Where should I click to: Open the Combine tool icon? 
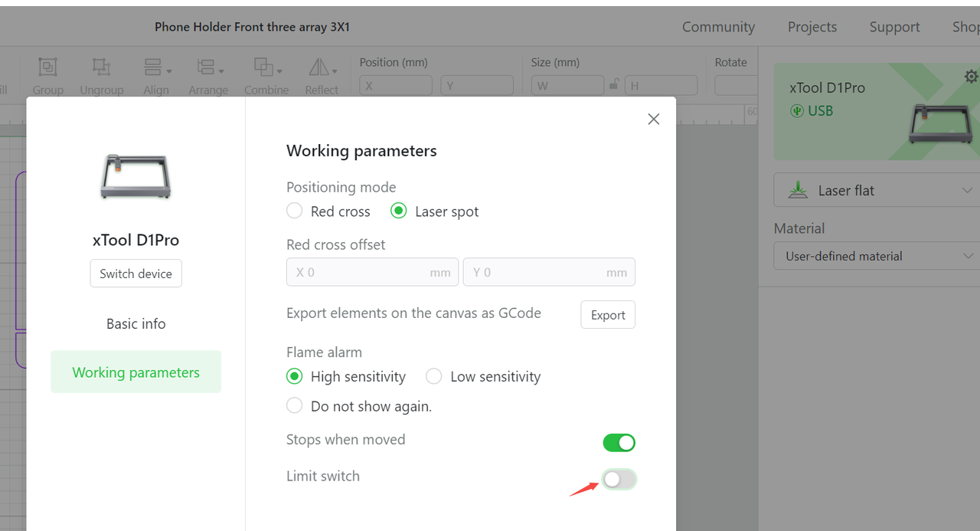click(266, 68)
